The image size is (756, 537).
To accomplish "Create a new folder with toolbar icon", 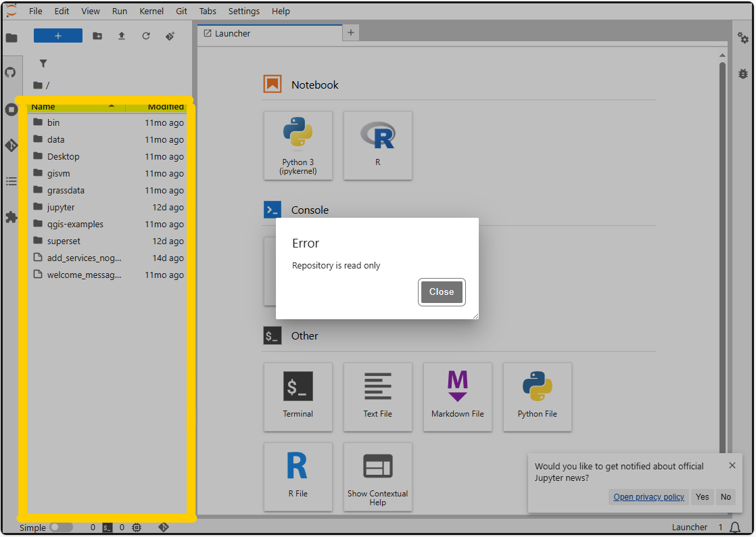I will tap(97, 36).
